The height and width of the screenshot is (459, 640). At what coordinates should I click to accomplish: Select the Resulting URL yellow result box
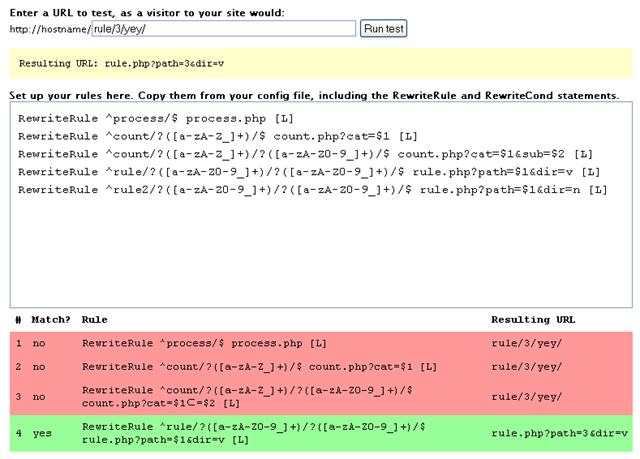tap(321, 63)
